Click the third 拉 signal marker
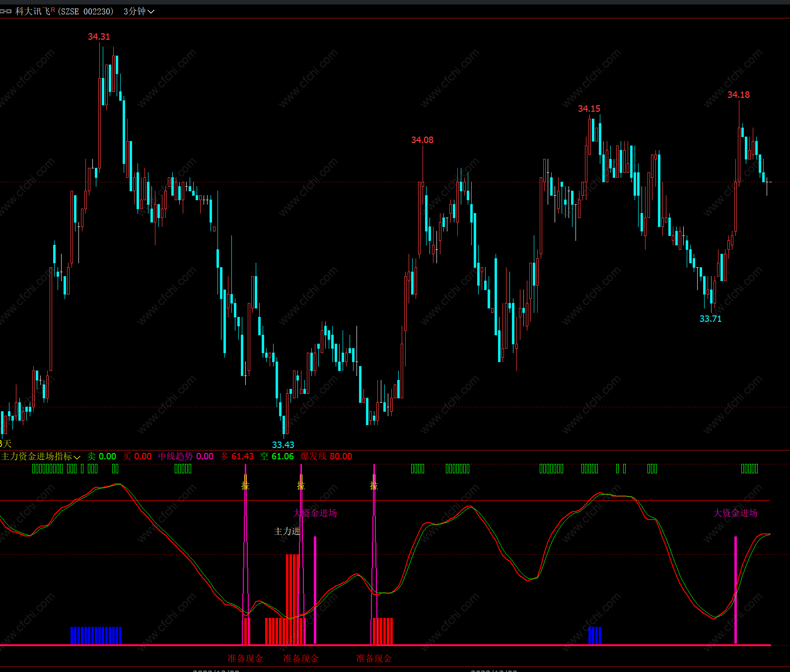The image size is (790, 672). click(374, 486)
